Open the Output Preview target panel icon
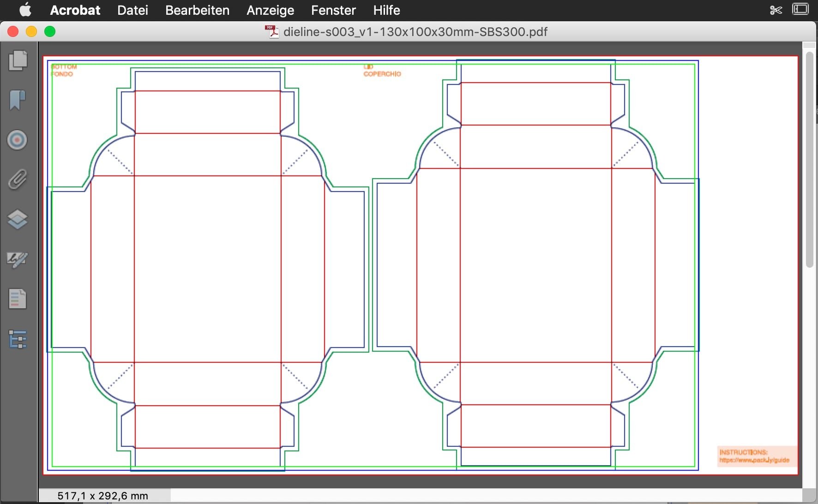Viewport: 818px width, 504px height. [18, 140]
